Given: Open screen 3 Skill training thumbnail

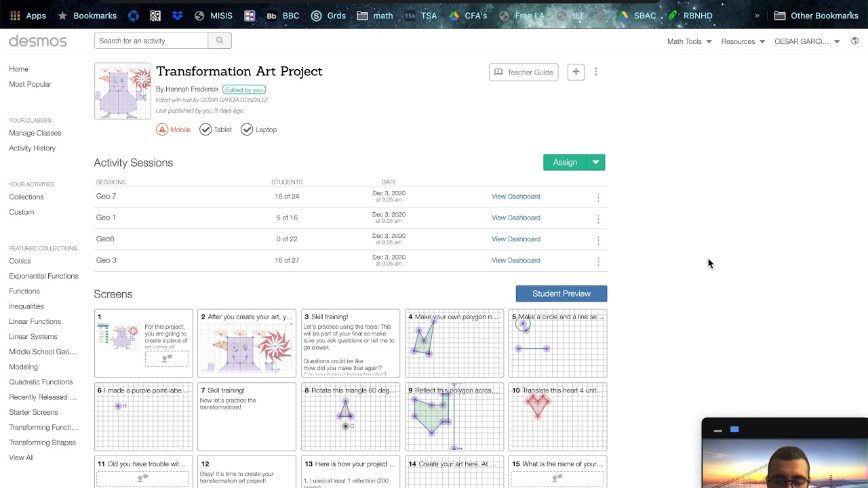Looking at the screenshot, I should 351,344.
